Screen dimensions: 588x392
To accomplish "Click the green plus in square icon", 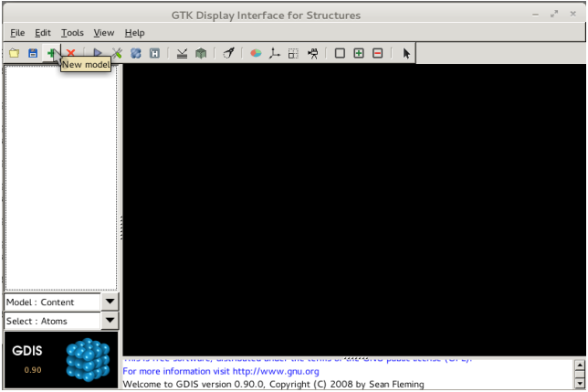I will pos(359,53).
